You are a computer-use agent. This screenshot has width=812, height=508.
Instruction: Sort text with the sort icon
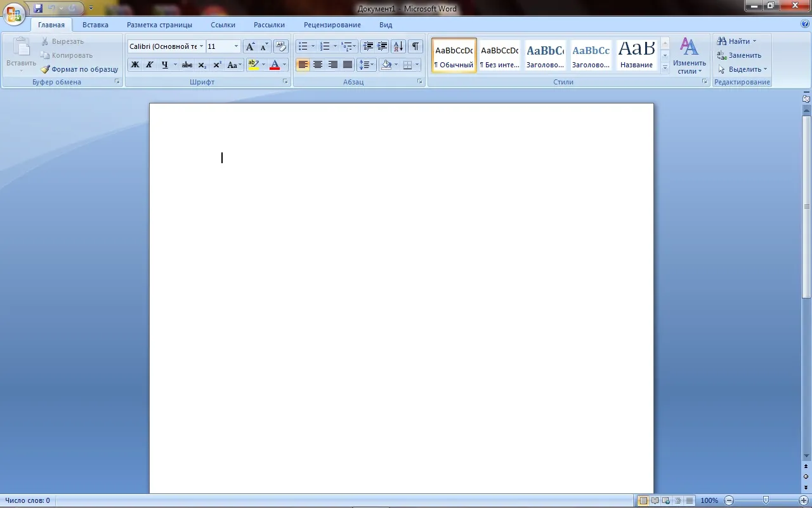click(398, 46)
